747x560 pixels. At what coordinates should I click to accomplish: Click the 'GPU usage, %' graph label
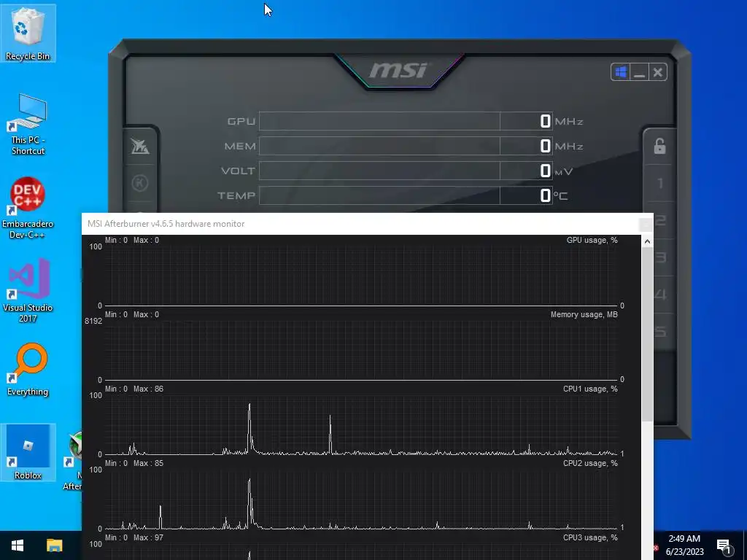(x=592, y=240)
